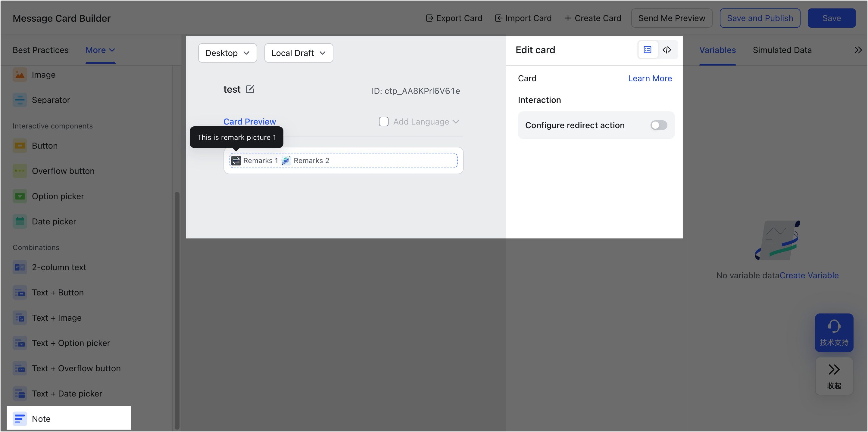
Task: Click the edit pencil icon beside test
Action: tap(250, 89)
